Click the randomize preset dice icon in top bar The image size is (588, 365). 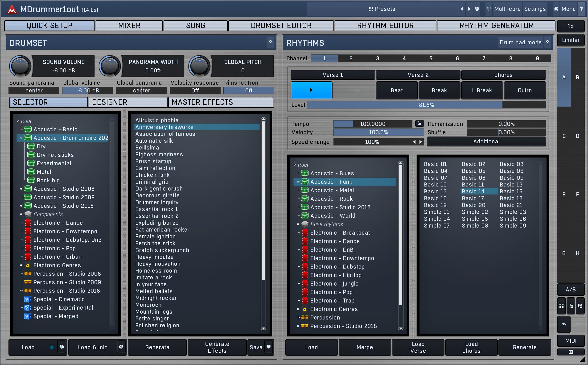pos(477,9)
